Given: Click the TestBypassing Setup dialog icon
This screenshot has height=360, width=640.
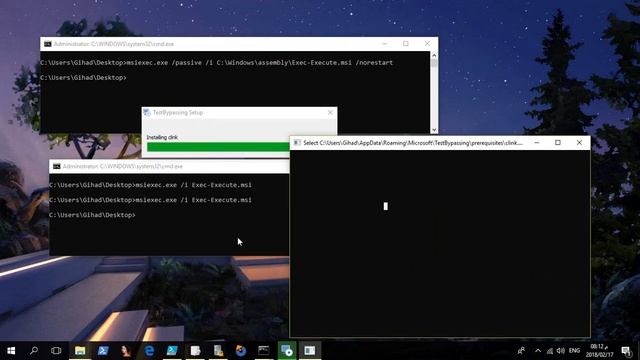Looking at the screenshot, I should pyautogui.click(x=147, y=112).
